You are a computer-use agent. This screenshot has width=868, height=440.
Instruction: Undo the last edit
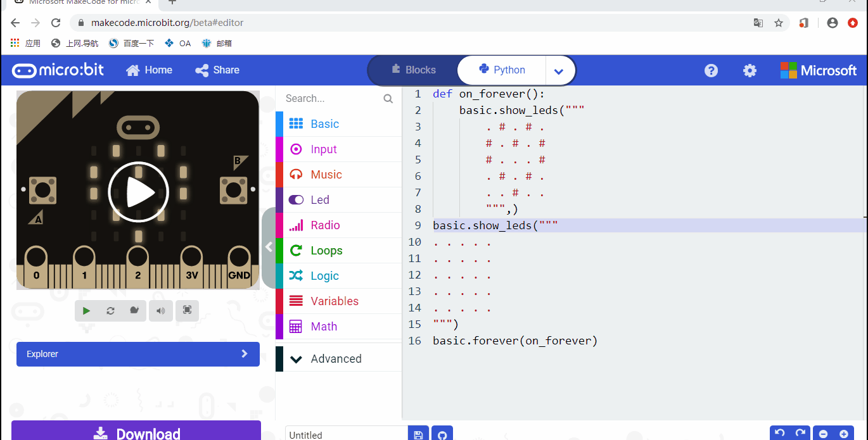click(780, 434)
